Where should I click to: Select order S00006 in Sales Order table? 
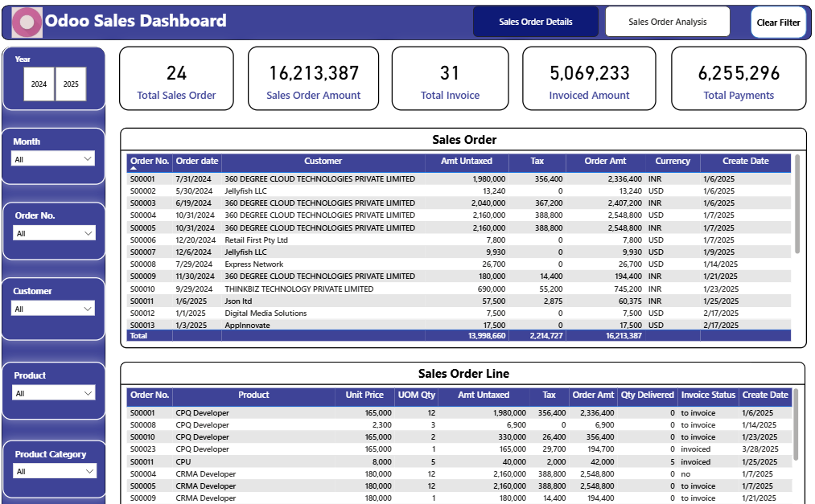[143, 240]
